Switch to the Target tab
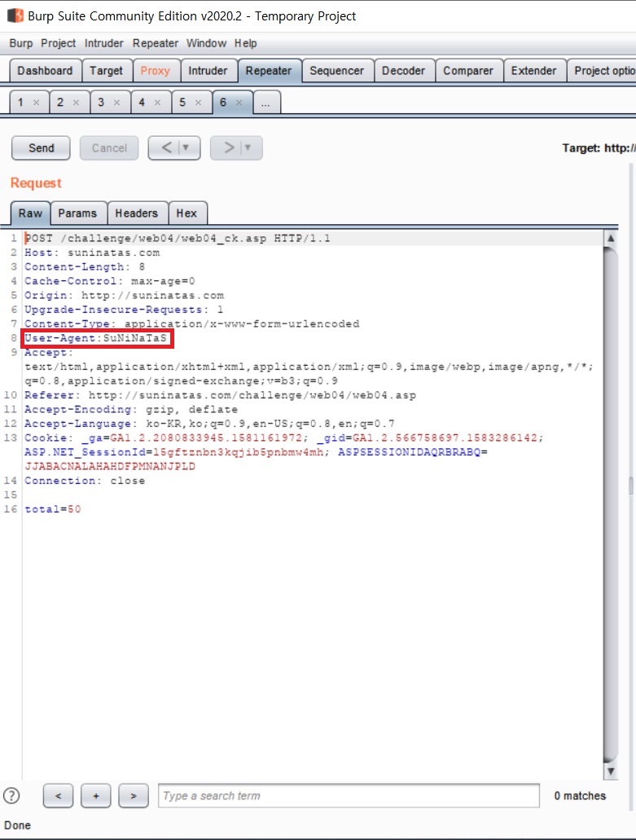This screenshot has width=636, height=840. (x=106, y=71)
